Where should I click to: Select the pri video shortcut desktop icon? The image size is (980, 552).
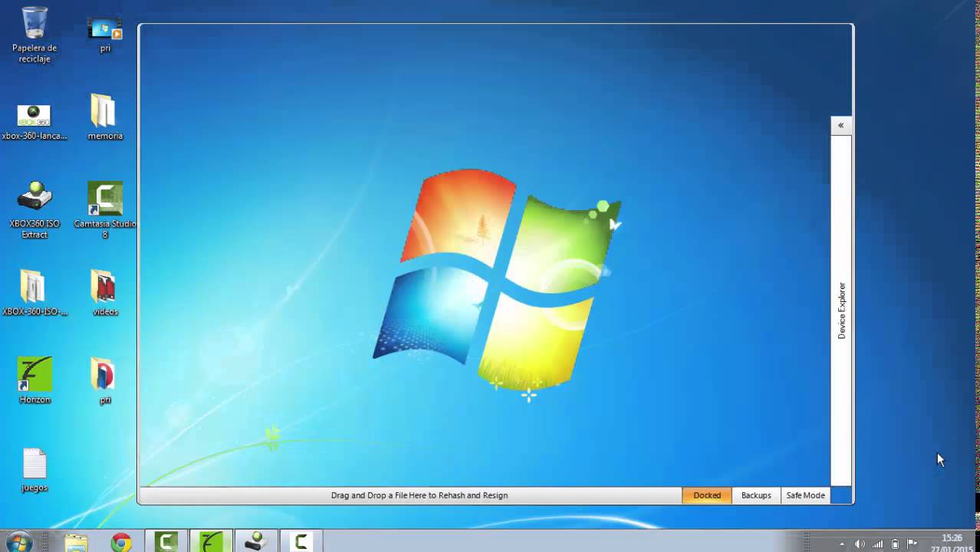coord(105,35)
